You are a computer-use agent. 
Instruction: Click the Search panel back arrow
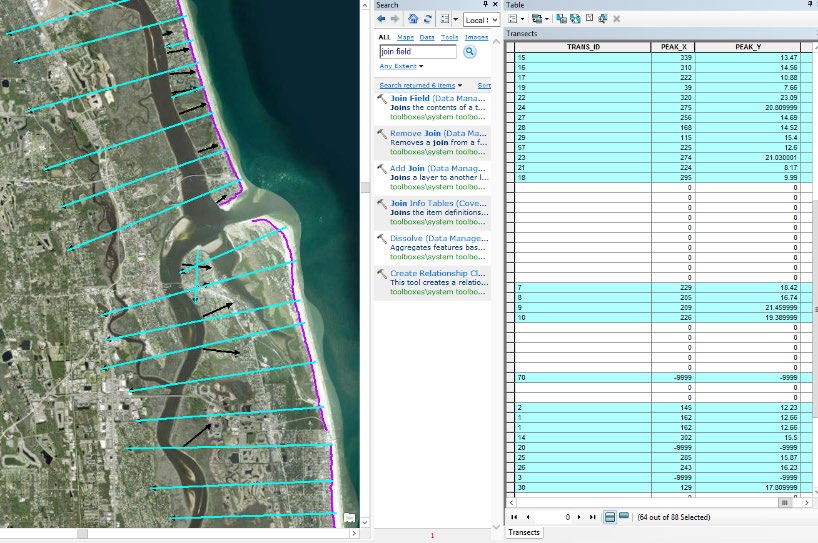381,19
